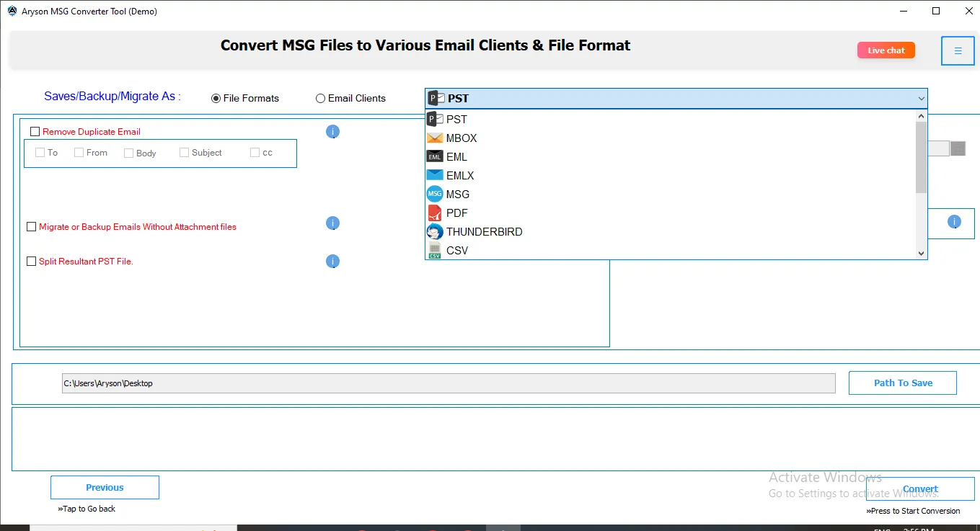
Task: Click the save path field C:\Users\Aryson\Desktop
Action: pyautogui.click(x=449, y=383)
